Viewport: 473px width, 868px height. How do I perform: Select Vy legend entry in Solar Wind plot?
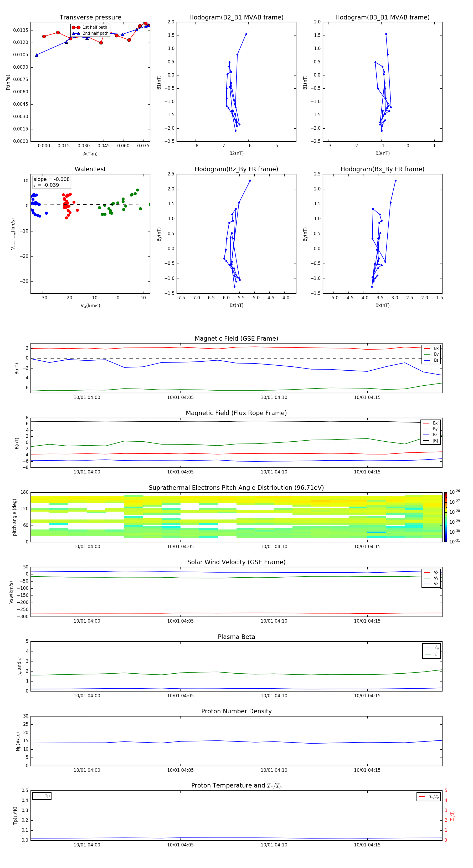coord(431,578)
